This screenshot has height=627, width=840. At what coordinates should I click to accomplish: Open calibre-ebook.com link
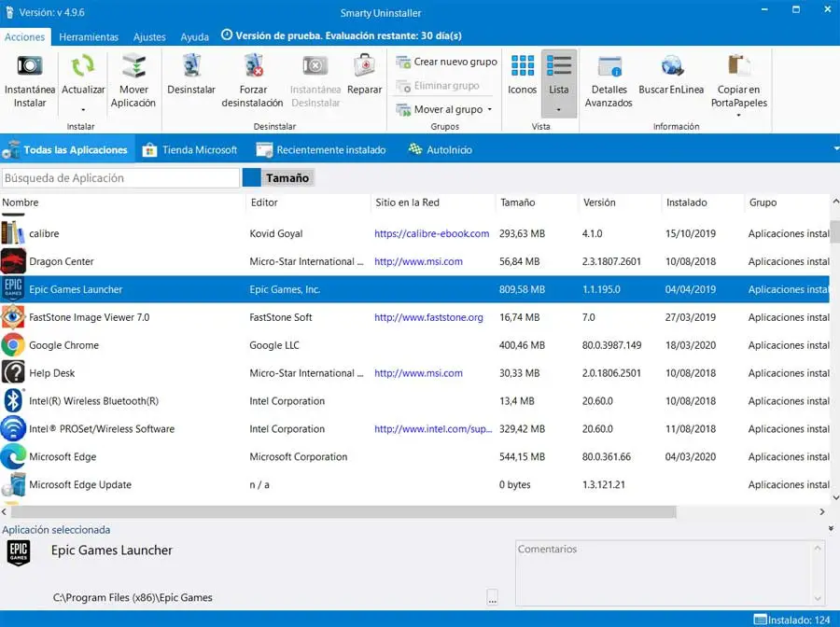click(x=431, y=233)
